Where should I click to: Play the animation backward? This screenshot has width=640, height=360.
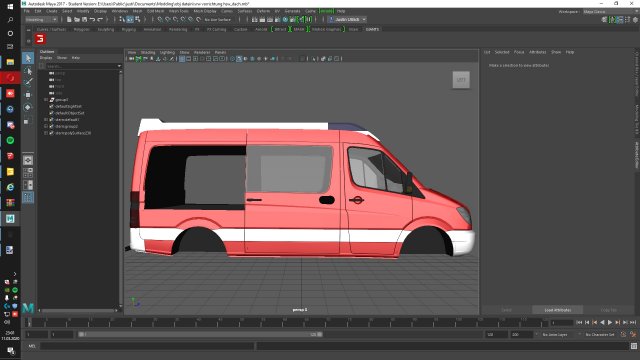(602, 322)
